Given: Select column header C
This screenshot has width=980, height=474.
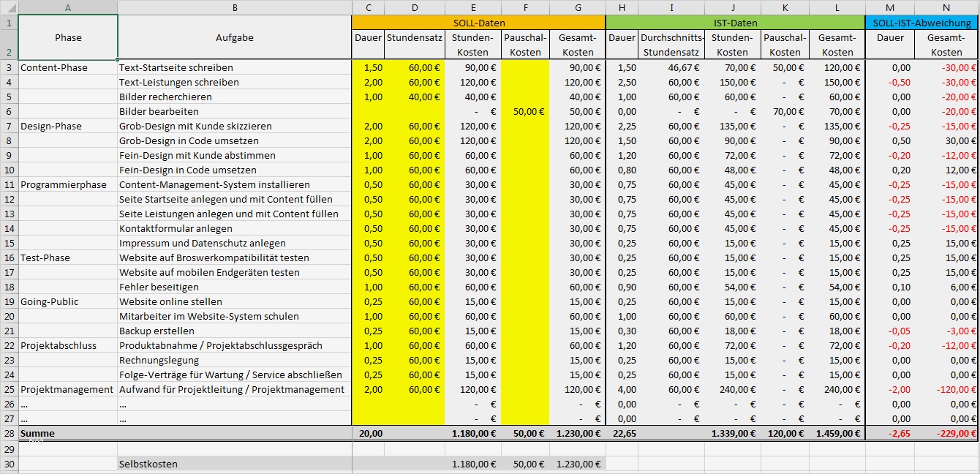Looking at the screenshot, I should [369, 8].
